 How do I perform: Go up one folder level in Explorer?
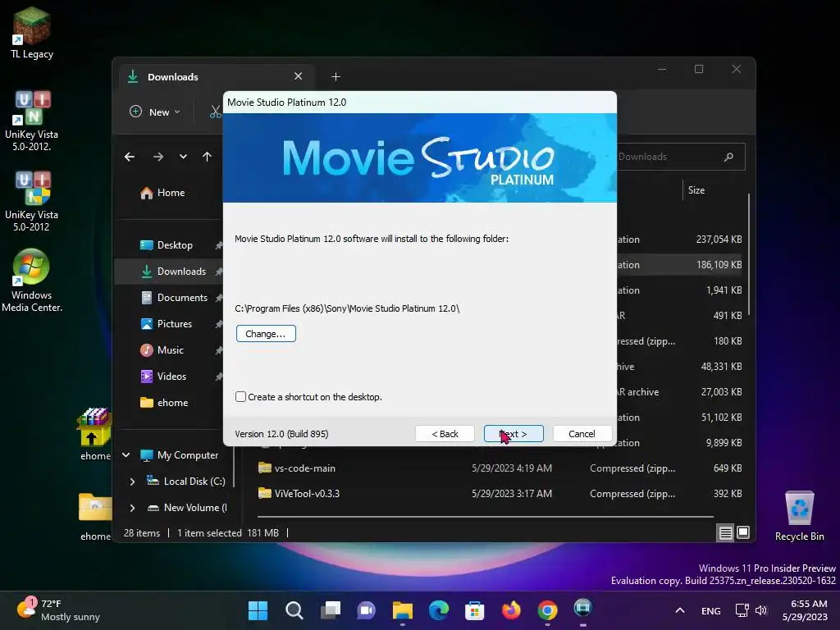(x=208, y=157)
